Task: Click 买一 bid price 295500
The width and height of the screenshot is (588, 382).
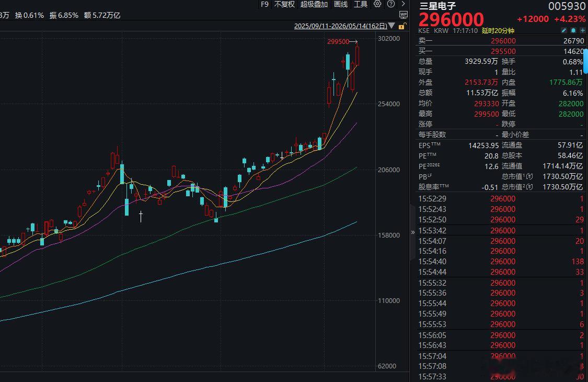Action: pos(503,51)
